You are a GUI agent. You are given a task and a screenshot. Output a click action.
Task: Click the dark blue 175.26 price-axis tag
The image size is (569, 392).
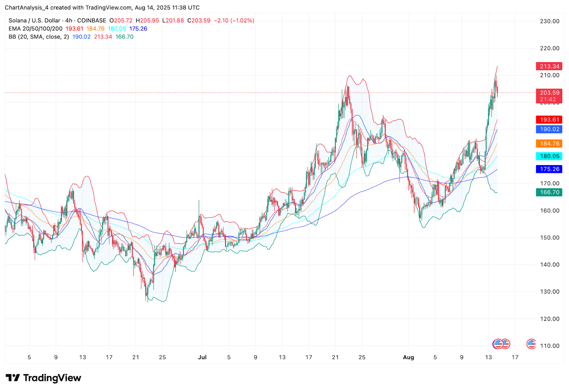coord(549,169)
